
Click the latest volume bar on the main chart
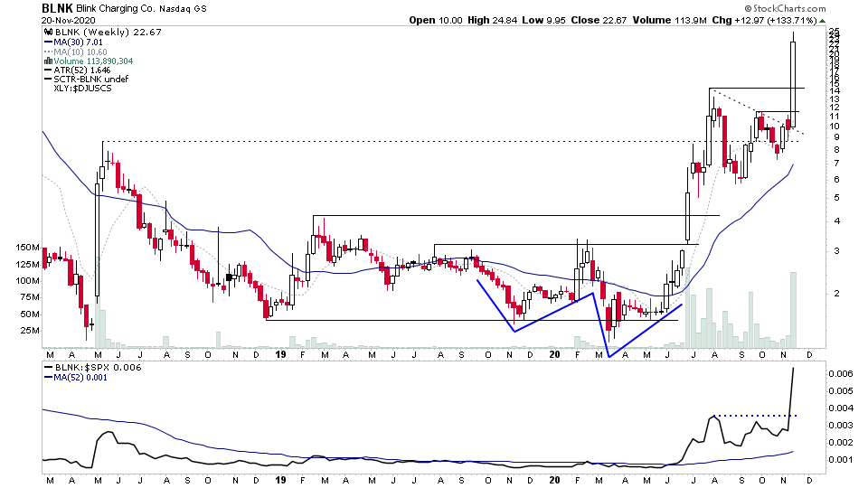coord(793,310)
